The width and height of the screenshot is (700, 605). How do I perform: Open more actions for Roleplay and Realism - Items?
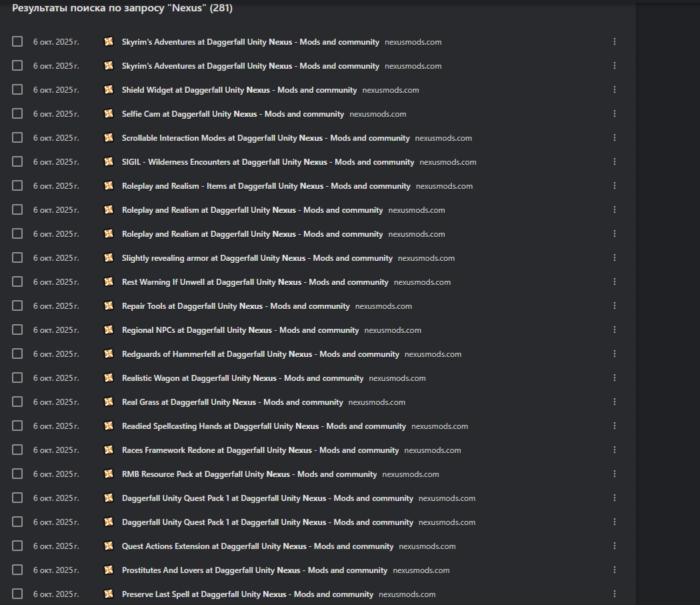(614, 186)
